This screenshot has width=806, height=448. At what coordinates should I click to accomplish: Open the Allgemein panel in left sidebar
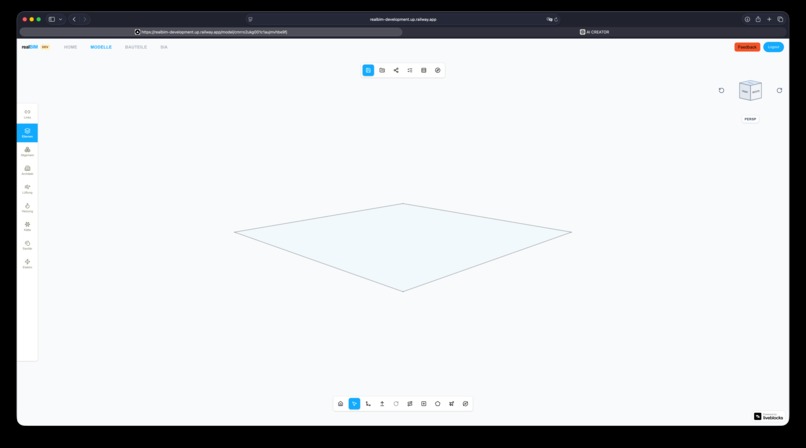click(x=27, y=152)
